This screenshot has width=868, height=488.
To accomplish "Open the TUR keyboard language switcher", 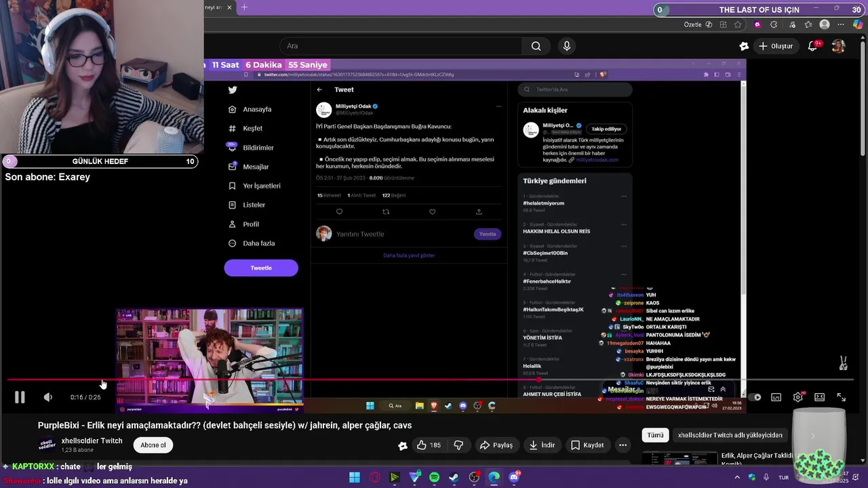I will 784,477.
